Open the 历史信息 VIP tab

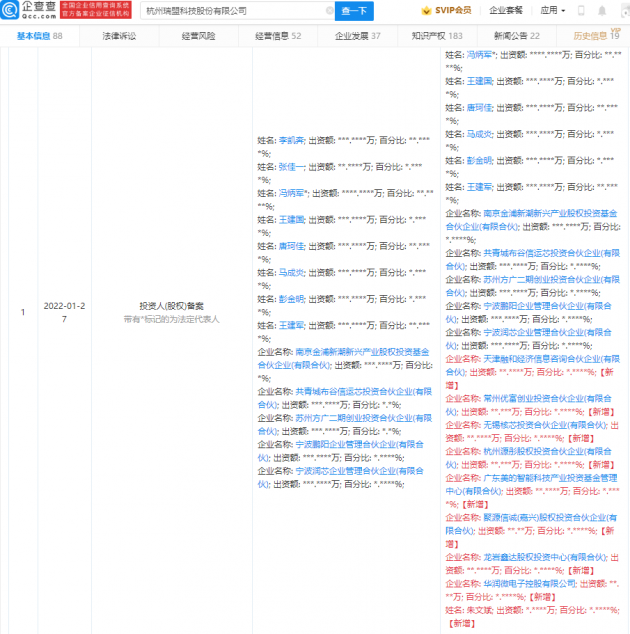tap(596, 36)
